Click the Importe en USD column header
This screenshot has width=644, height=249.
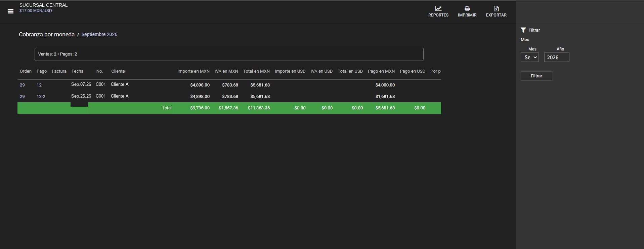pos(290,71)
